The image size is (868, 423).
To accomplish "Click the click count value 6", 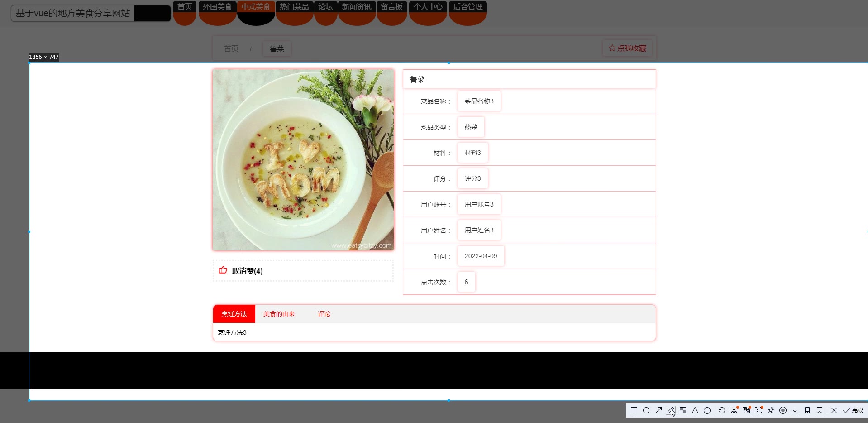I will [x=467, y=282].
